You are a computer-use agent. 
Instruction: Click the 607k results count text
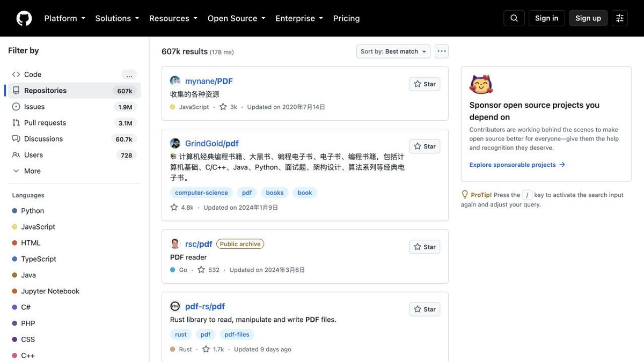(x=185, y=51)
